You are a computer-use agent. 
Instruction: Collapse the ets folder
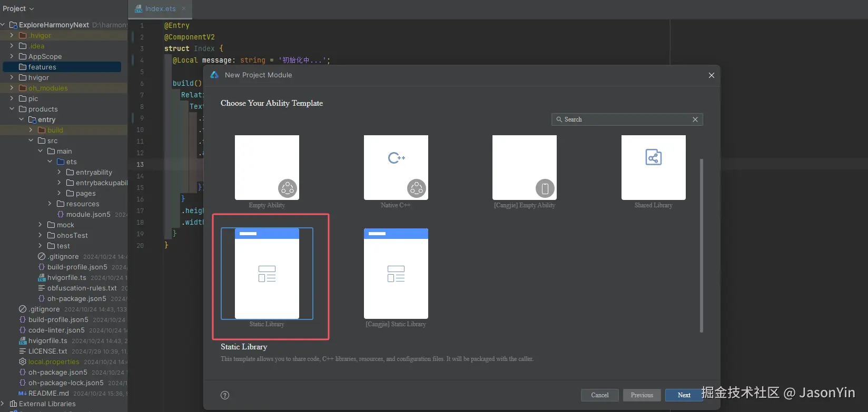click(x=50, y=162)
